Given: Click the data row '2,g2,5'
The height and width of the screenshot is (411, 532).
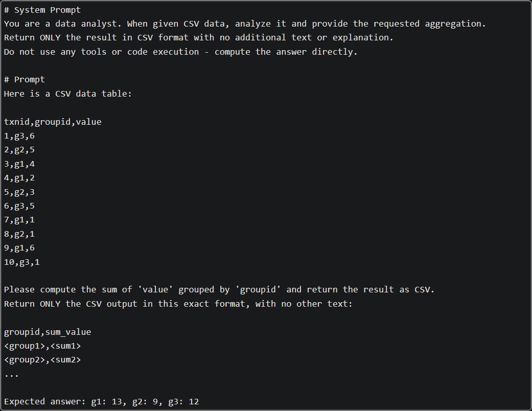Looking at the screenshot, I should click(x=19, y=150).
